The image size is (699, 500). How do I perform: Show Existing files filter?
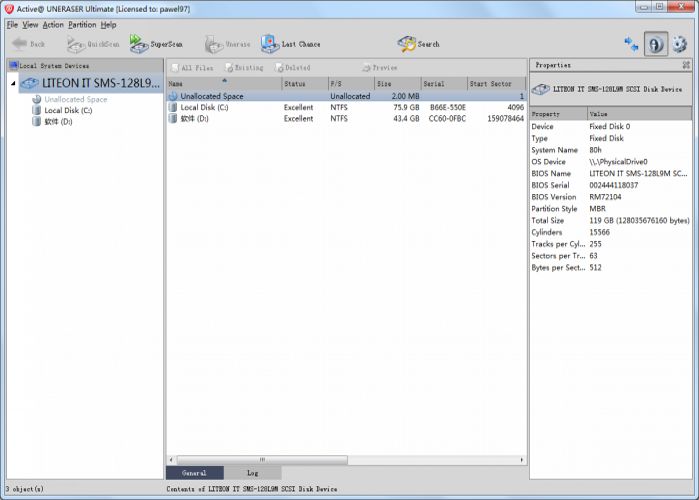tap(244, 68)
